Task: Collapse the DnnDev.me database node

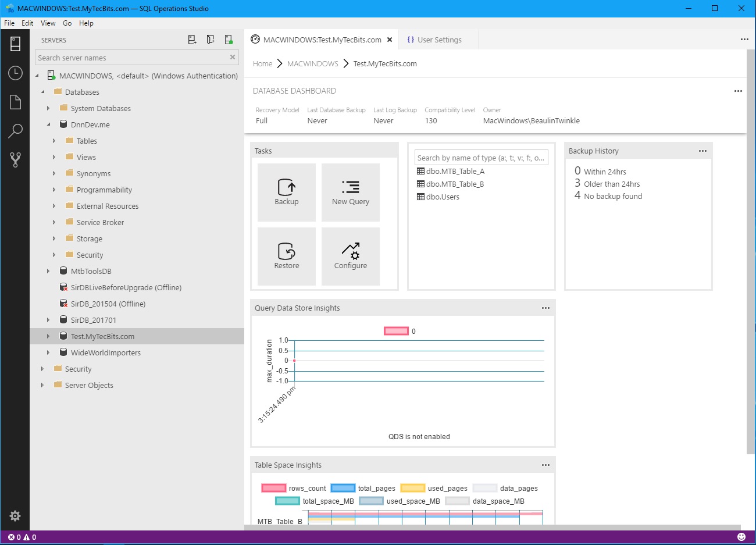Action: coord(48,124)
